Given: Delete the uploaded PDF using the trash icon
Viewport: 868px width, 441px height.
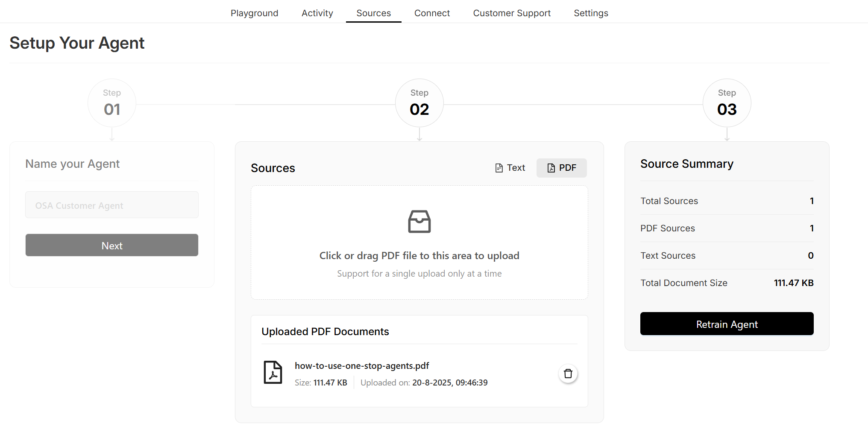Looking at the screenshot, I should tap(568, 374).
